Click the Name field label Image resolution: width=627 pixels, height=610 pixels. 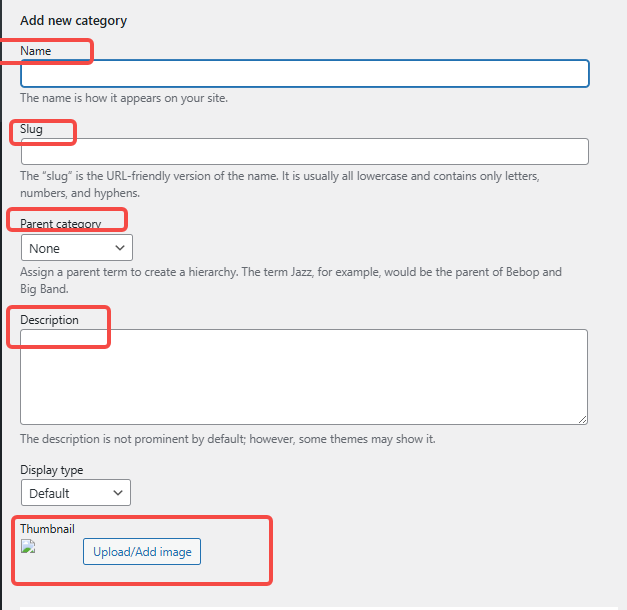click(x=35, y=50)
